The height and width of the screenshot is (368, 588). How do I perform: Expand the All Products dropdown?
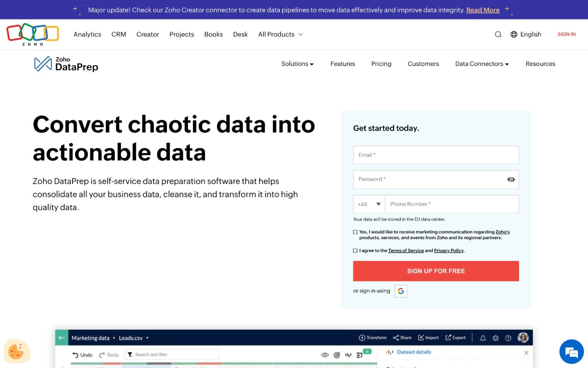click(x=280, y=34)
